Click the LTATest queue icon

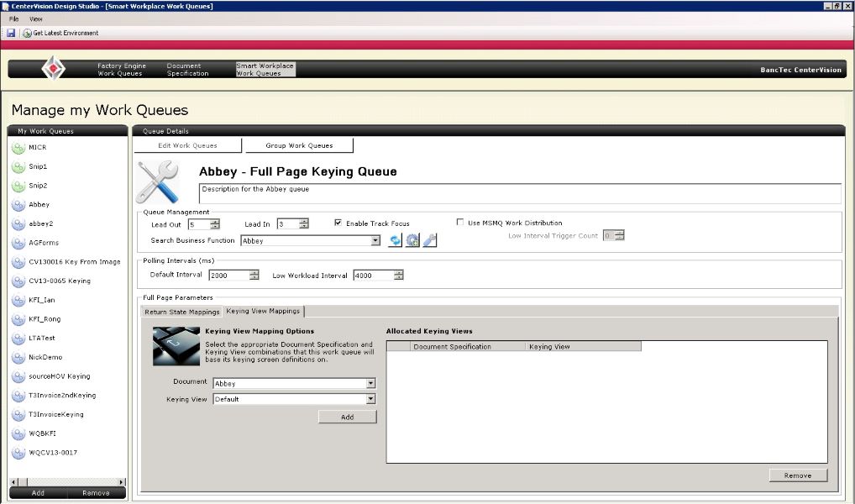click(18, 339)
